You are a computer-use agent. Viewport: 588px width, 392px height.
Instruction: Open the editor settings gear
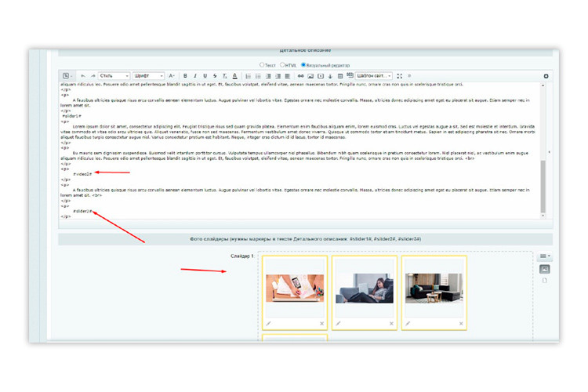tap(546, 76)
